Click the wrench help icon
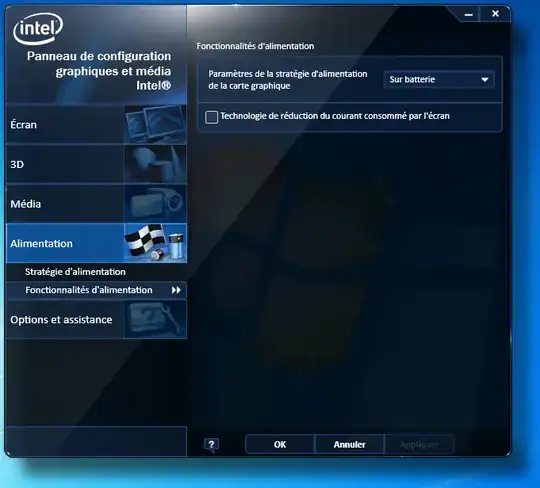 click(155, 320)
